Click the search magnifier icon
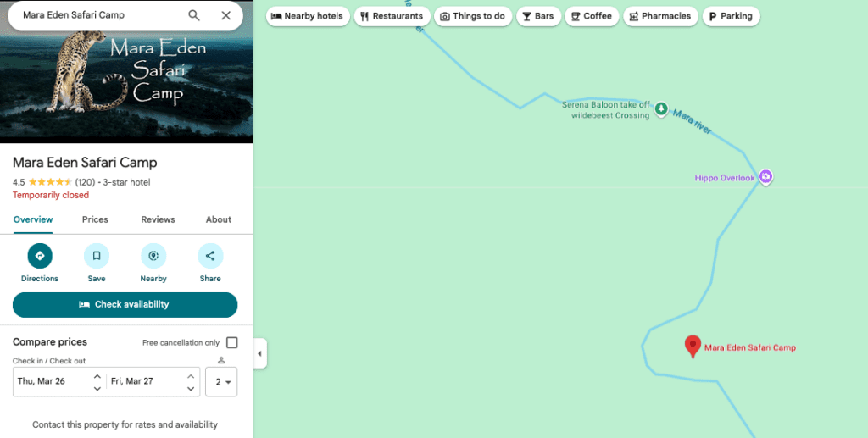The width and height of the screenshot is (868, 438). (x=194, y=15)
